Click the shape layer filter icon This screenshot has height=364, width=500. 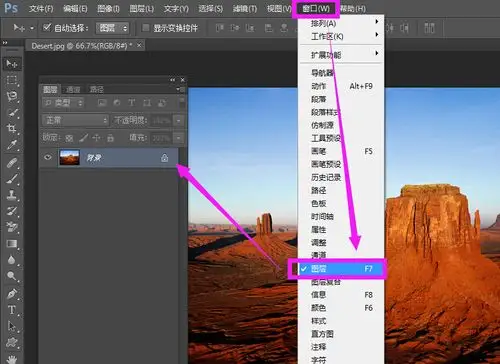(147, 103)
